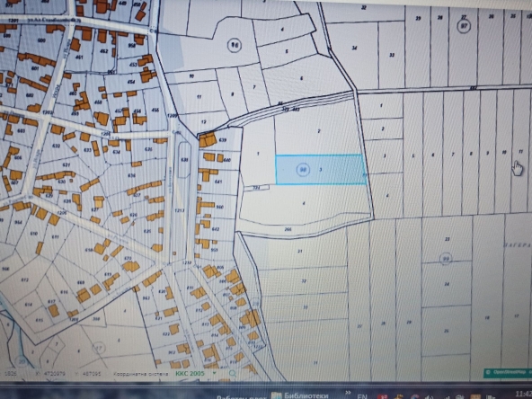This screenshot has width=532, height=399.
Task: Click the green magnifier search icon
Action: 233,374
